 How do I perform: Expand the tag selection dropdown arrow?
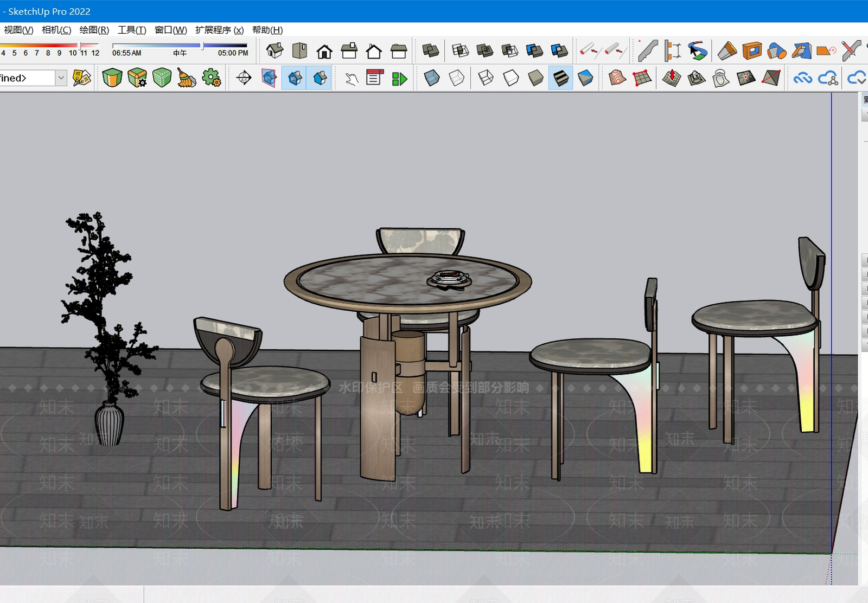point(61,78)
